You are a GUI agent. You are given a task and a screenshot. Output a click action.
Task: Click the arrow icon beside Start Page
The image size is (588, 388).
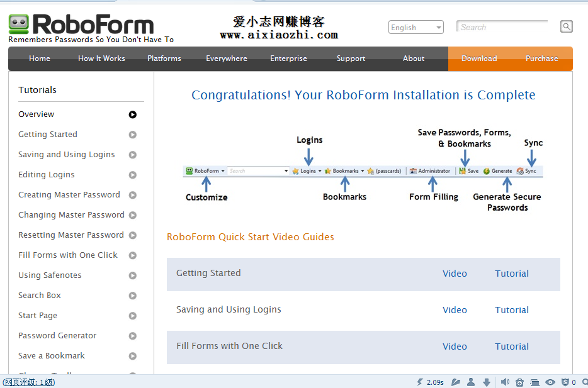[133, 316]
